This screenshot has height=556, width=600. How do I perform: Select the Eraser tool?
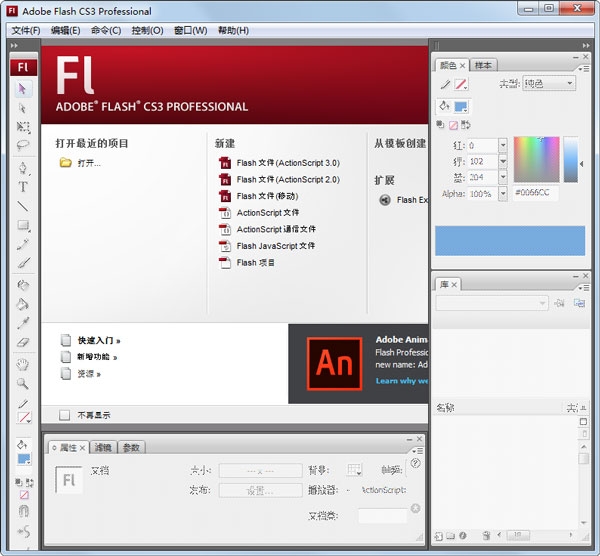click(x=23, y=342)
